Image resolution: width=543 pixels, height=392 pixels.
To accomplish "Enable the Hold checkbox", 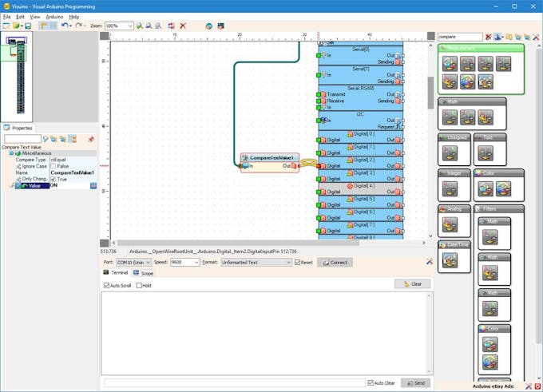I will pos(139,285).
